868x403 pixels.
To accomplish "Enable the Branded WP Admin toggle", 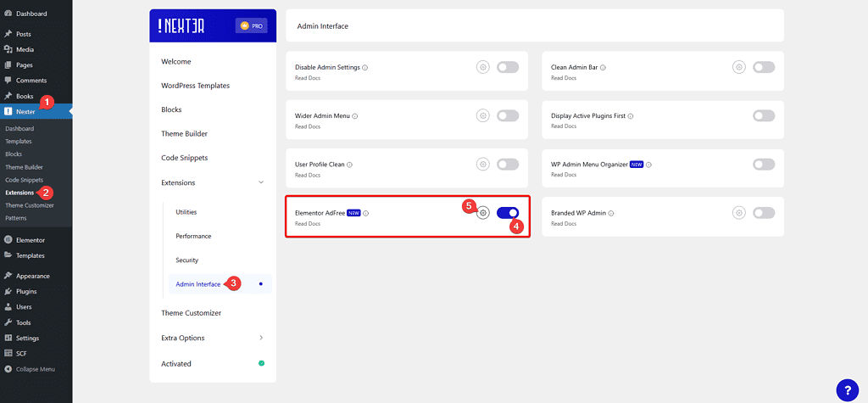I will pos(764,213).
